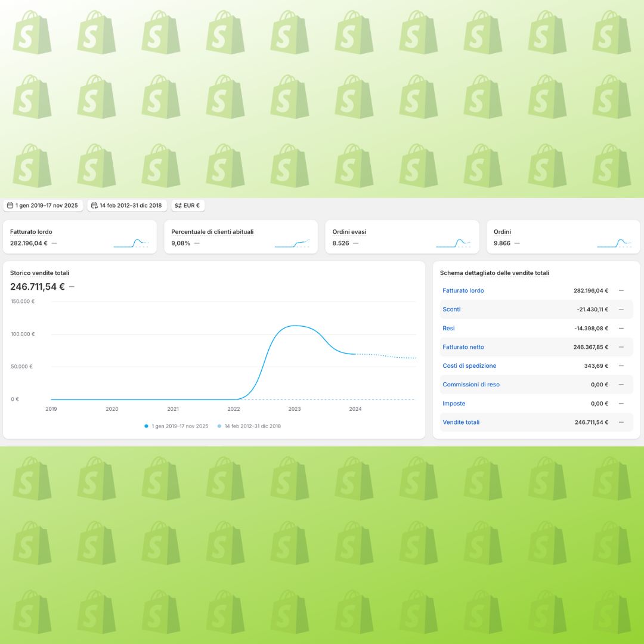Open the Resi link in sales breakdown

pyautogui.click(x=448, y=328)
